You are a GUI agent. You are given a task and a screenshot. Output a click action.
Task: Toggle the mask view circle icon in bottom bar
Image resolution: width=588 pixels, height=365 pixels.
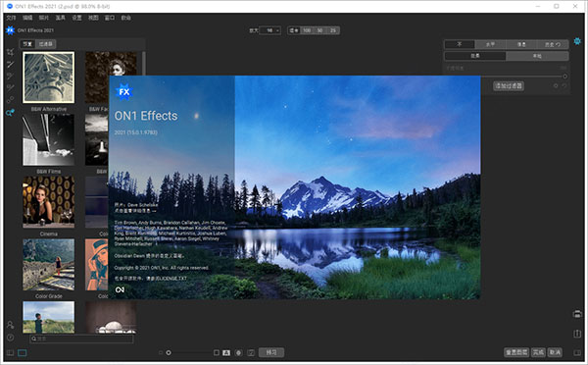[x=238, y=352]
